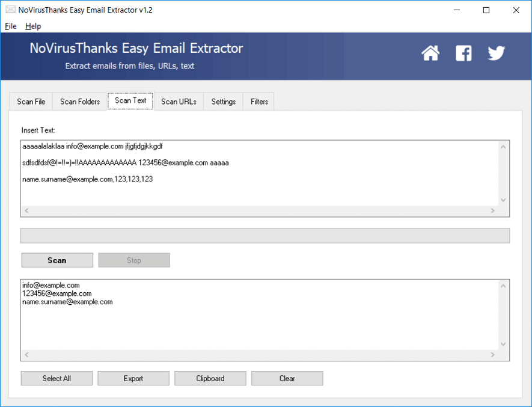Click the up arrow of results list scrollbar
Viewport: 532px width, 407px height.
pyautogui.click(x=503, y=286)
